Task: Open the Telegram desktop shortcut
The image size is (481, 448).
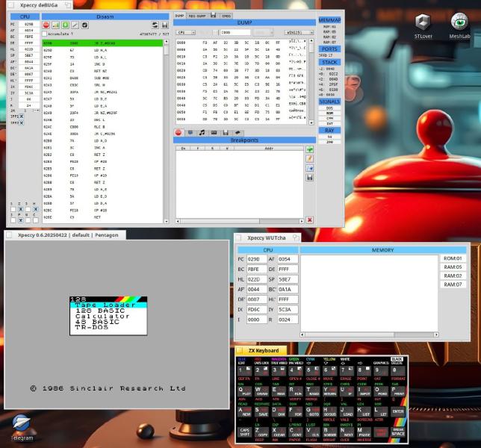Action: (x=21, y=427)
